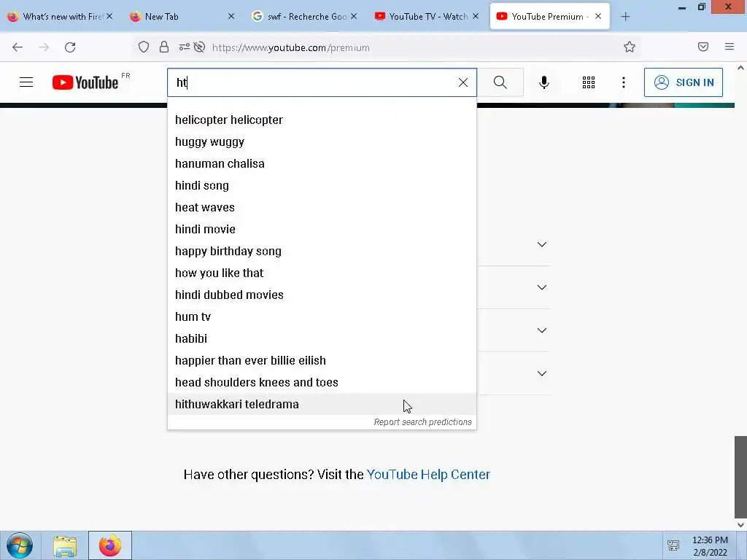This screenshot has width=747, height=560.
Task: Open the Action Center tray icon
Action: (673, 545)
